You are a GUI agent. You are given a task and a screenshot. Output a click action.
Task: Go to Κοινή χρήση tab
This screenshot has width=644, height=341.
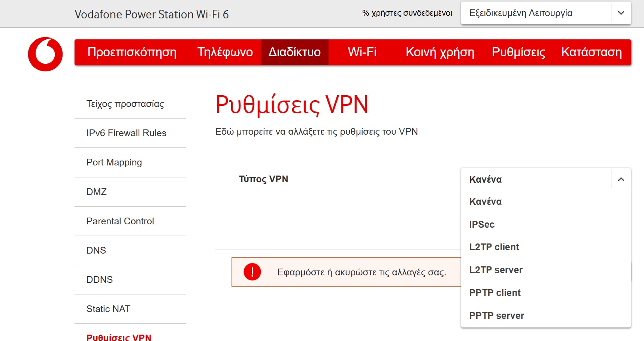click(x=440, y=52)
